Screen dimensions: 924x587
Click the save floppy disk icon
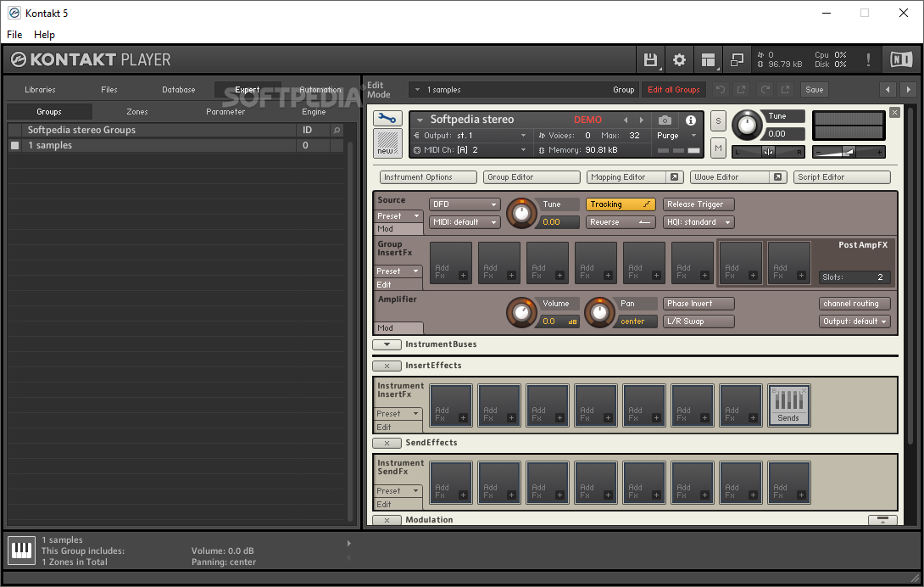point(650,59)
